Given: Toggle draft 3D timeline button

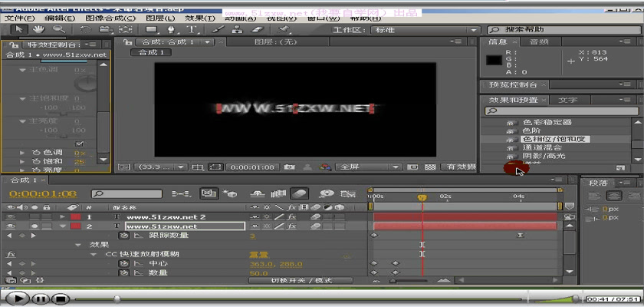Looking at the screenshot, I should click(x=230, y=193).
